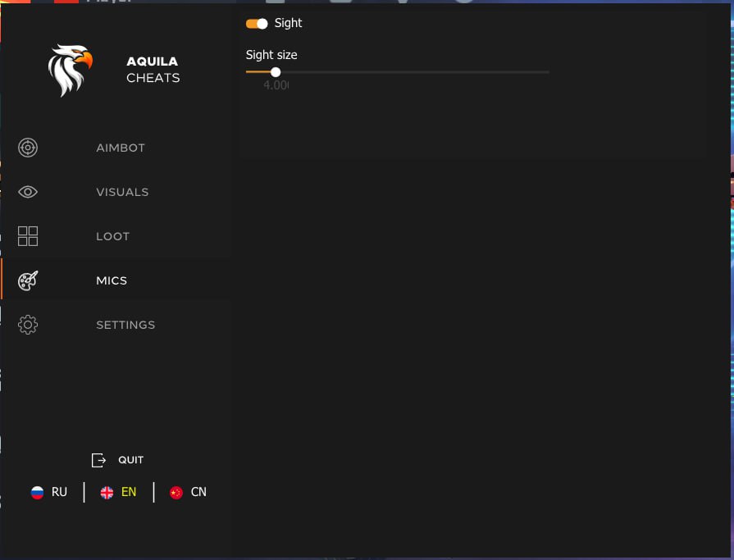The image size is (734, 560).
Task: Click the Settings gear icon
Action: click(x=28, y=325)
